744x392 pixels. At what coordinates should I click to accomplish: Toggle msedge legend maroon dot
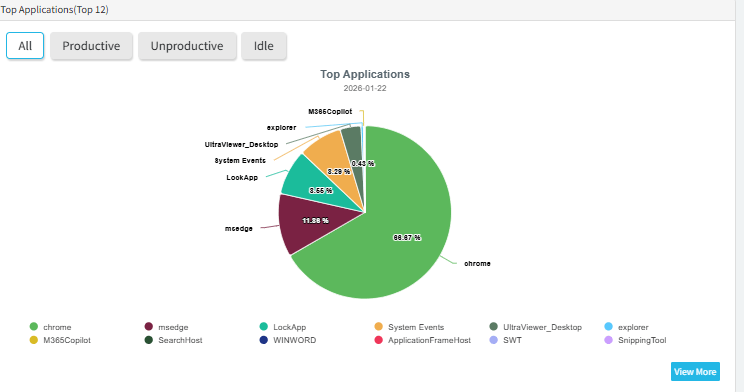149,327
